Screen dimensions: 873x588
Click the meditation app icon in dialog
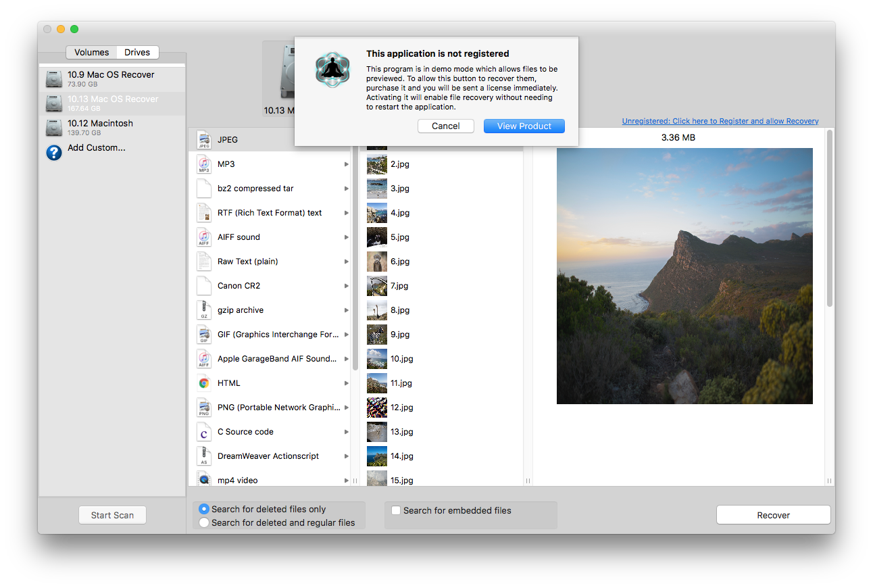point(332,70)
